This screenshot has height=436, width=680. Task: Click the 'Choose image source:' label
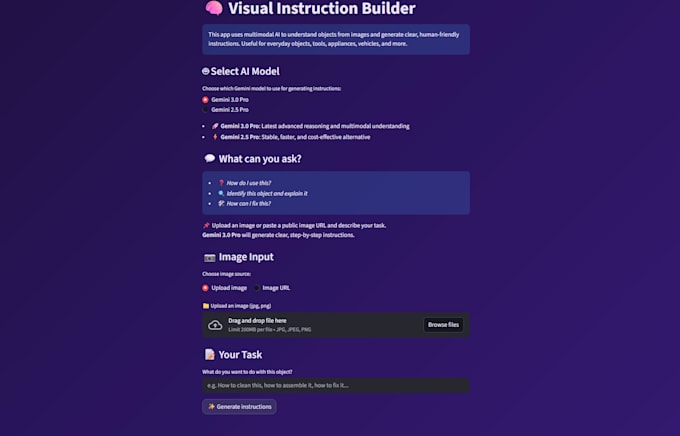pyautogui.click(x=226, y=274)
